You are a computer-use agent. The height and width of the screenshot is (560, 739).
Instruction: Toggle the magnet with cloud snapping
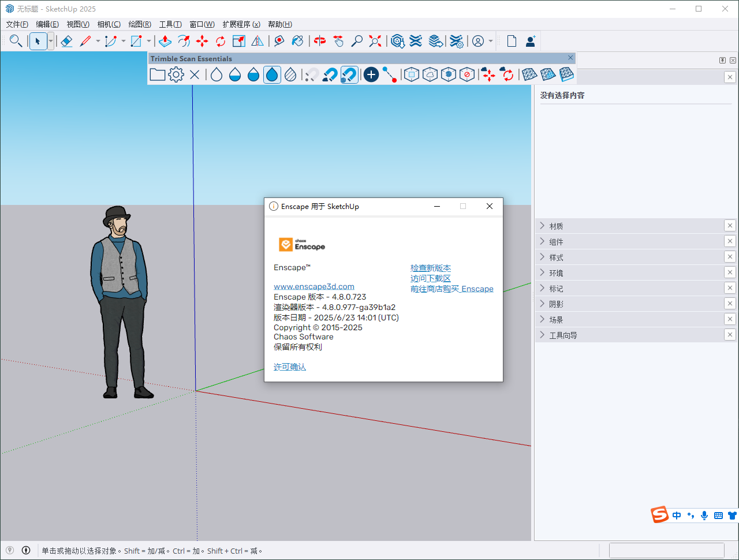tap(330, 74)
